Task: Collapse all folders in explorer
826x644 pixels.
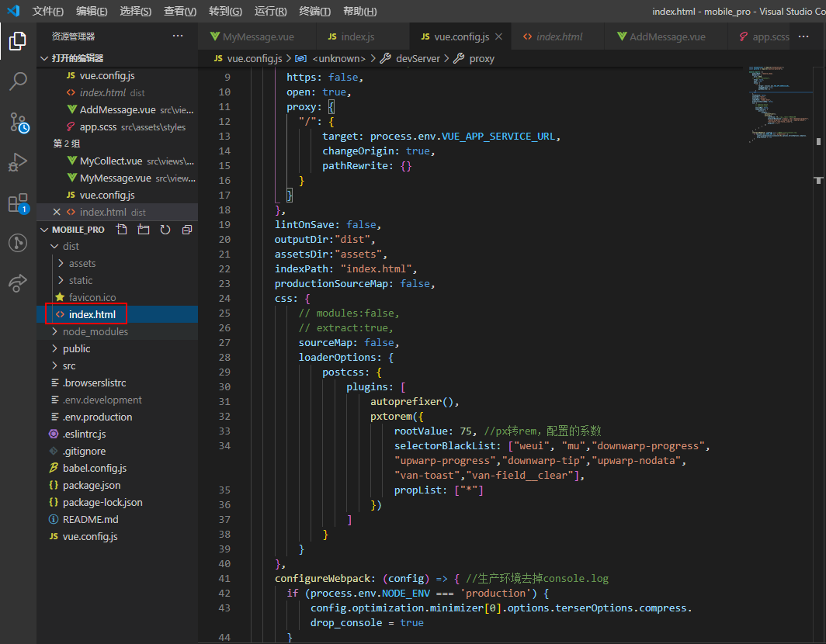Action: click(186, 230)
